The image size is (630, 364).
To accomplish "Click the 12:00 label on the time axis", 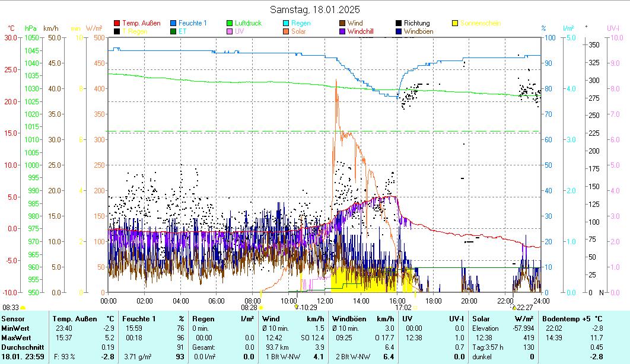I will 324,301.
